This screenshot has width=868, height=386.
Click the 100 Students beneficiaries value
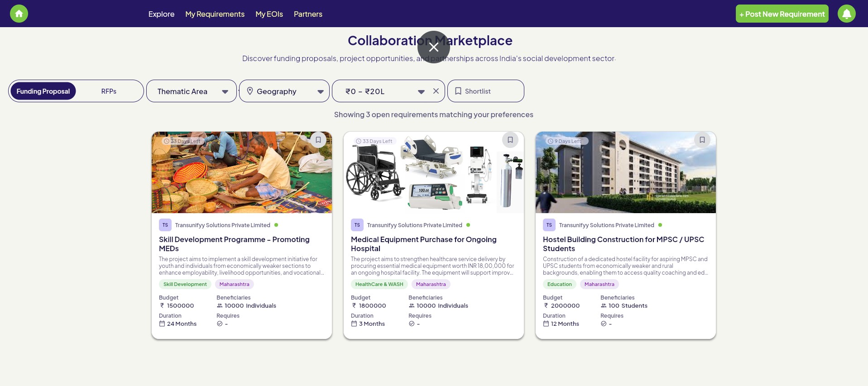pos(628,305)
